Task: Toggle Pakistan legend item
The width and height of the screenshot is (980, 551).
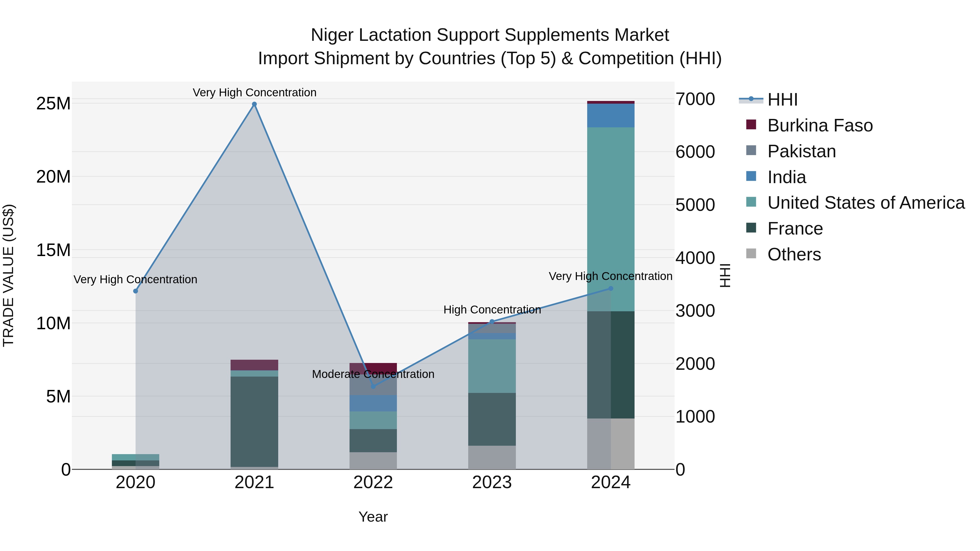Action: coord(791,151)
